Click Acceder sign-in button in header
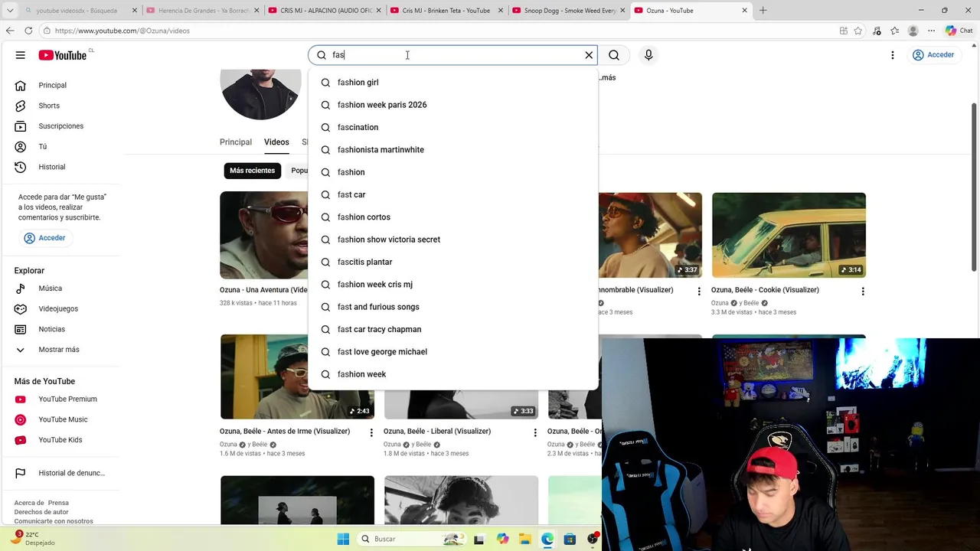The width and height of the screenshot is (980, 551). (933, 55)
